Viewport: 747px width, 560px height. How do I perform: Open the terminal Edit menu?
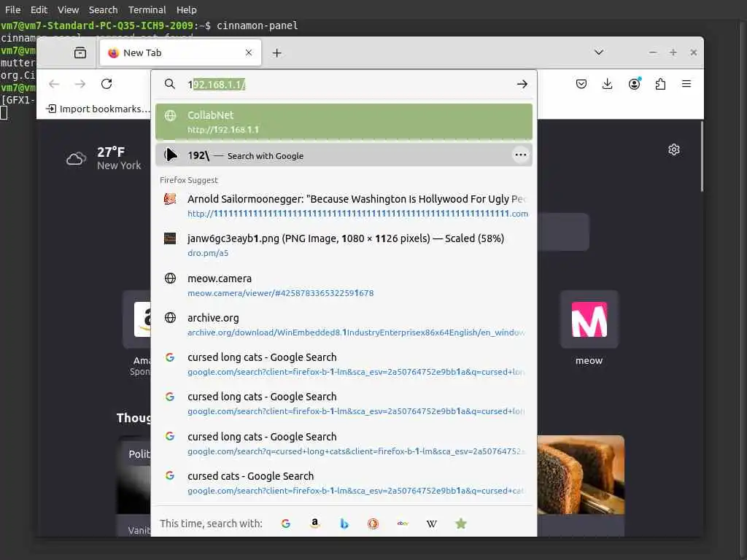click(x=39, y=9)
